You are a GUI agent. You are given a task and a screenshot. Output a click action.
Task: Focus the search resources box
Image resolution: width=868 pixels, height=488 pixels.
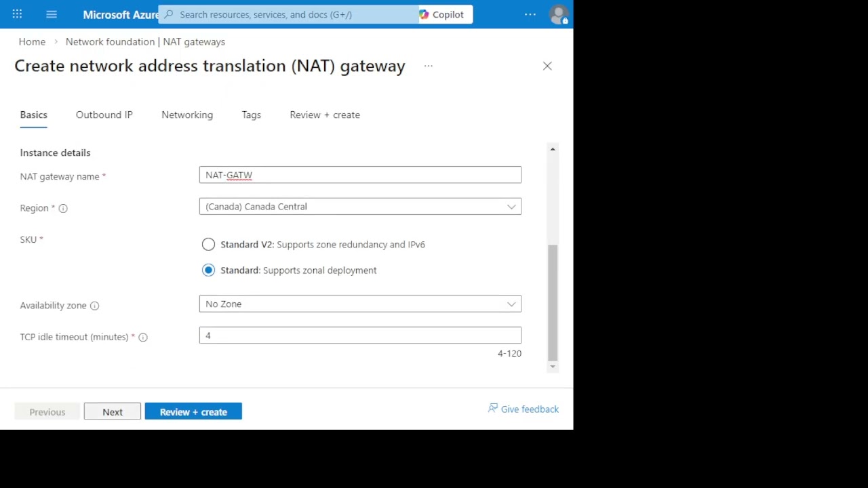[x=288, y=14]
